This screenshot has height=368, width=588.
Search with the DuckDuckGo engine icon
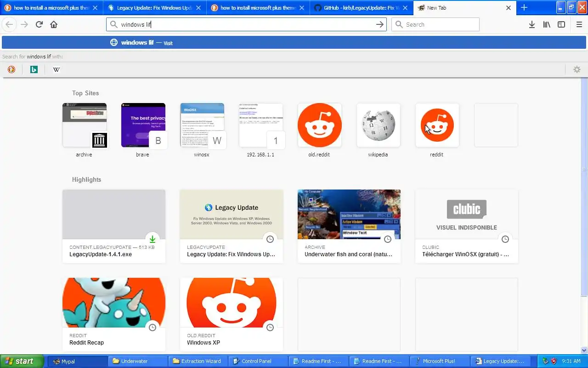click(11, 69)
